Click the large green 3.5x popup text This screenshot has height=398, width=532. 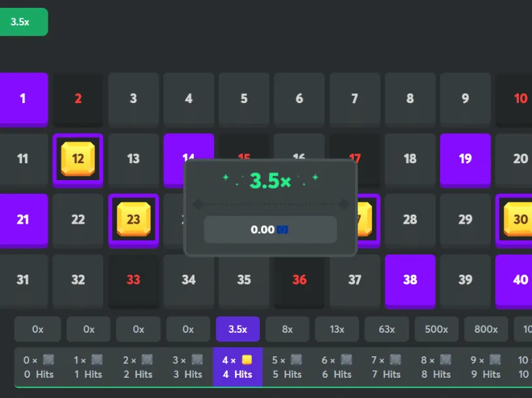pyautogui.click(x=270, y=181)
